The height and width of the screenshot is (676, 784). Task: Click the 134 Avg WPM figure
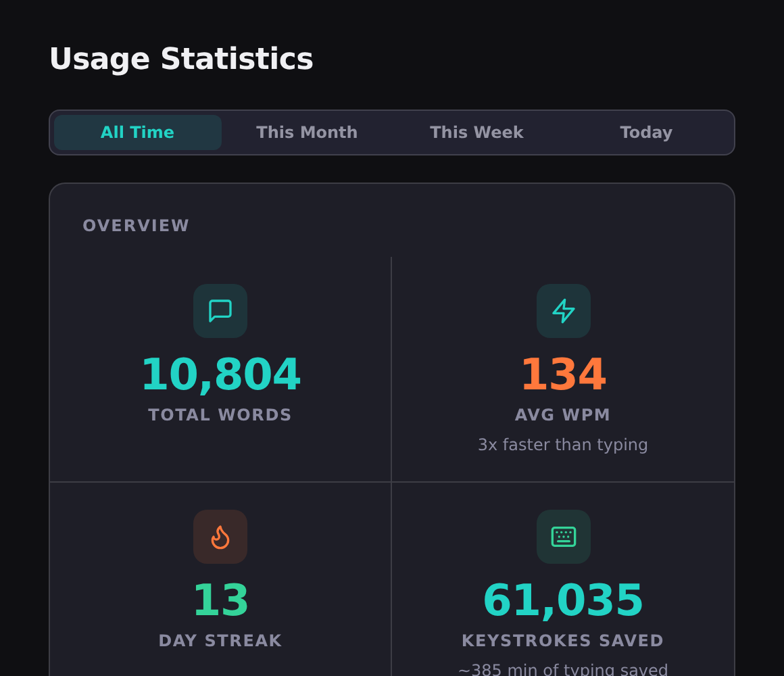[x=563, y=374]
